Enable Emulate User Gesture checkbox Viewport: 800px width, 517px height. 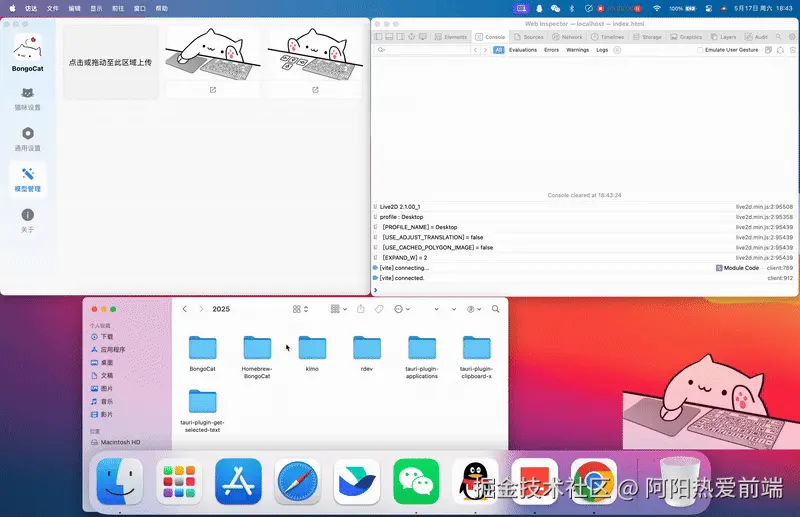(x=700, y=50)
